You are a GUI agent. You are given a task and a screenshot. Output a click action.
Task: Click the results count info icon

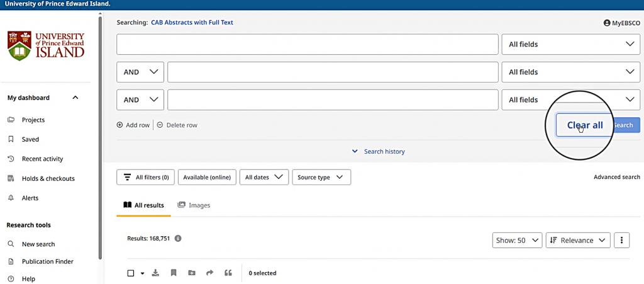tap(178, 239)
